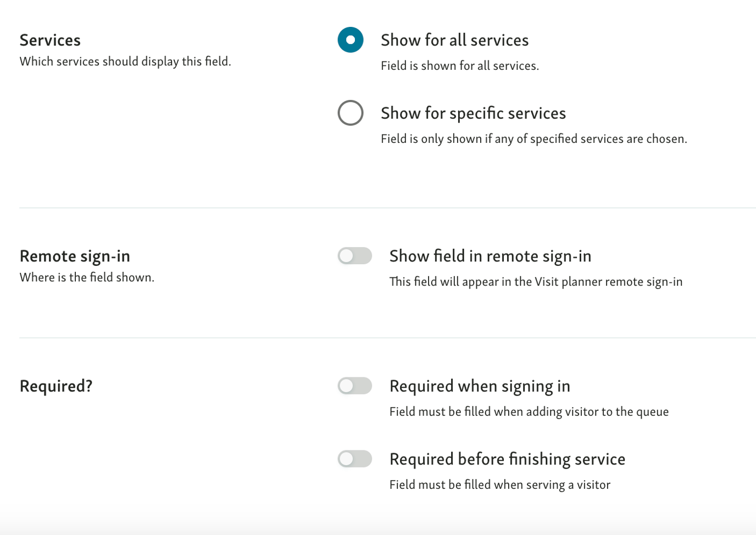Click Required before finishing service label text

(x=507, y=459)
